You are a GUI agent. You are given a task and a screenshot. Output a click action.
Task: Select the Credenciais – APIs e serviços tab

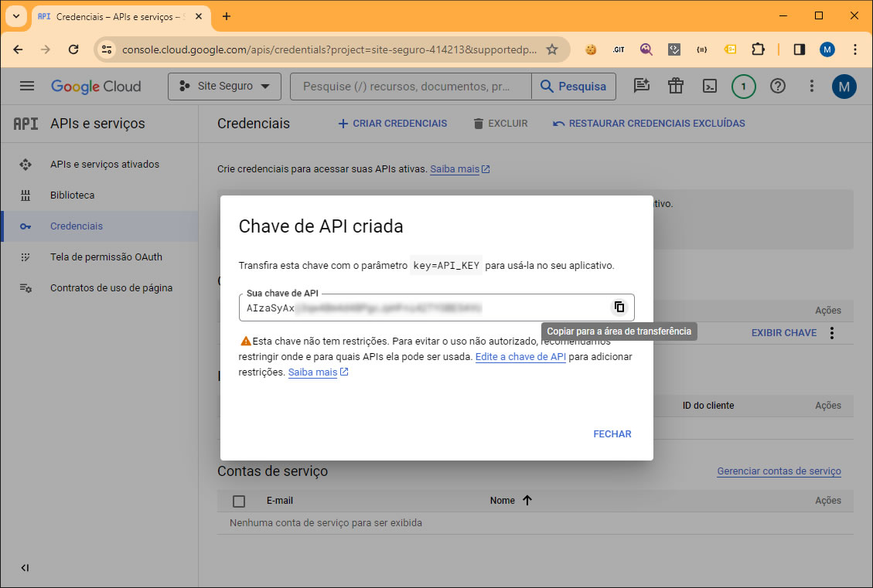[121, 17]
